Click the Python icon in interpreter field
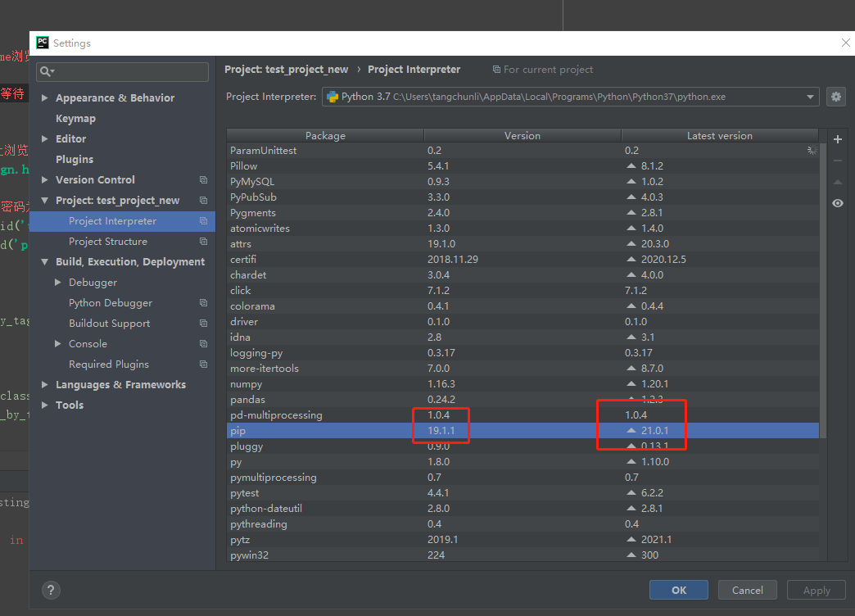This screenshot has height=616, width=855. (x=332, y=97)
